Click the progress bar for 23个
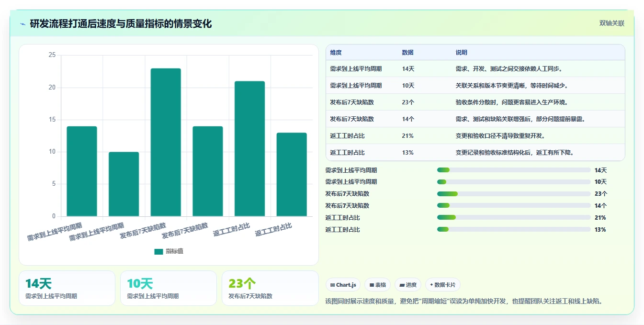 coord(514,194)
